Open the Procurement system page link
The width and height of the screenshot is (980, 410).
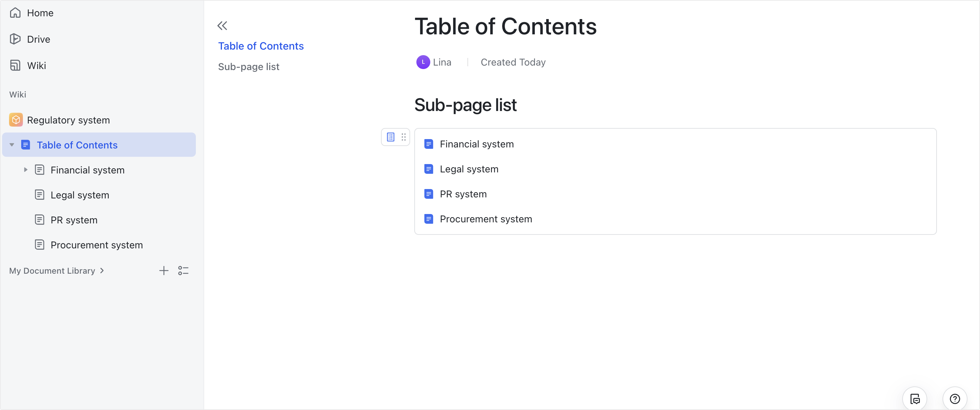pos(486,219)
